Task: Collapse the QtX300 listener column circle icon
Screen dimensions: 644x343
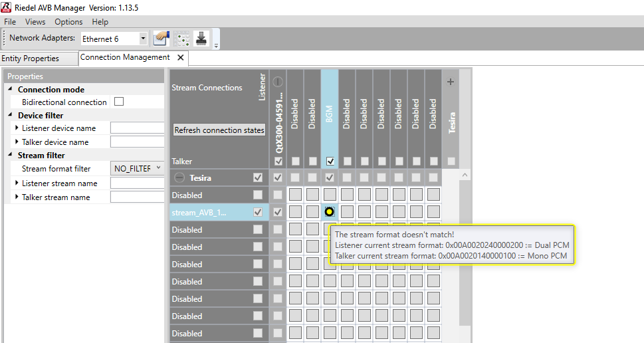Action: [278, 82]
